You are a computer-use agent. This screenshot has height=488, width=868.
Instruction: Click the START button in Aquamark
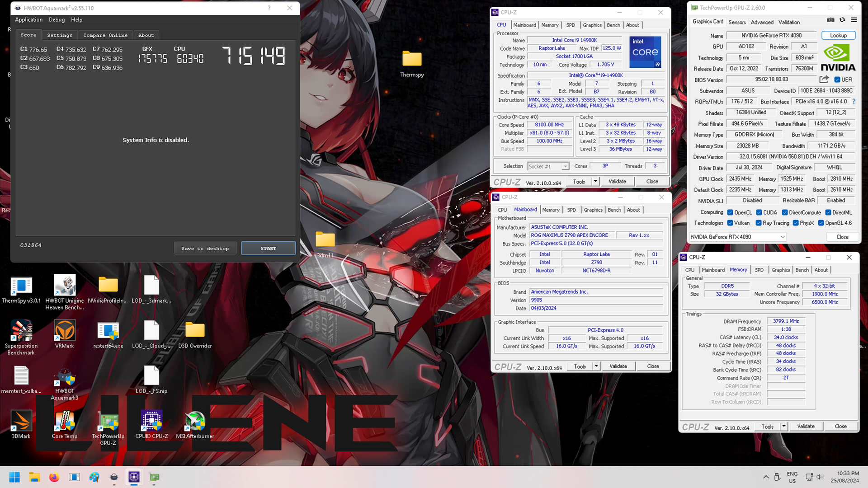[x=269, y=248]
